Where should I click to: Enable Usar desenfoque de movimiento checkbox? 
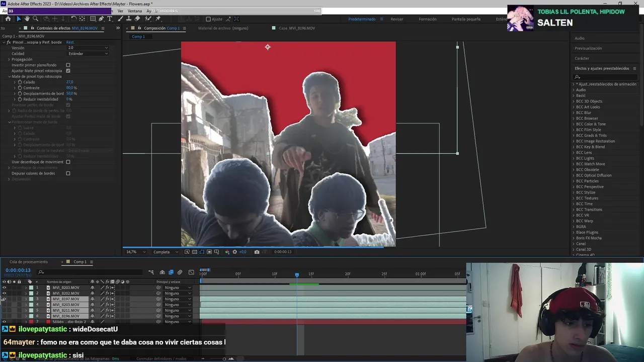point(68,162)
